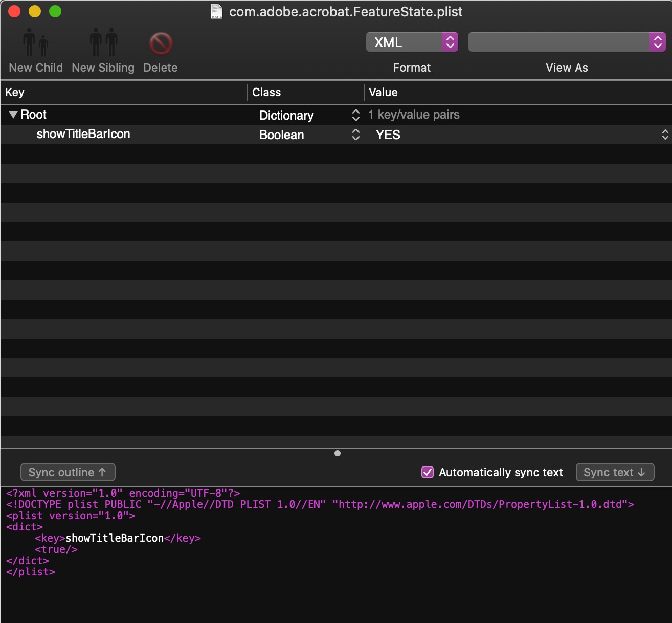Viewport: 672px width, 623px height.
Task: Click the <?xml version line in the text pane
Action: (123, 493)
